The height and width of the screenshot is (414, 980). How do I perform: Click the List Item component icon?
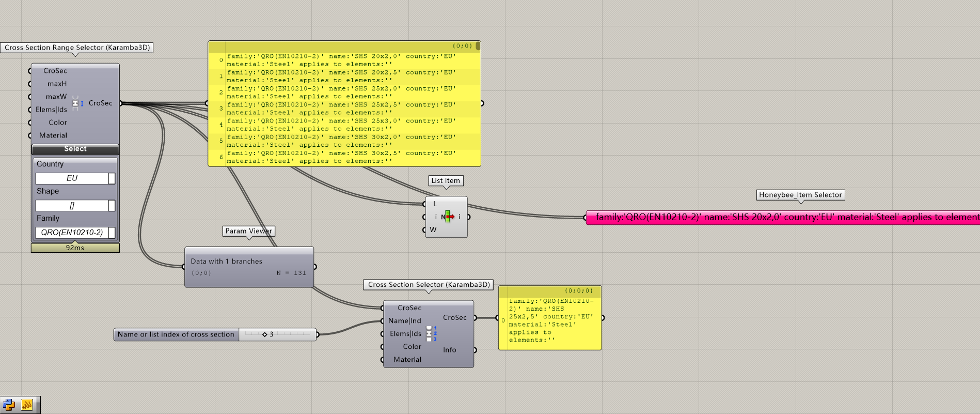[447, 217]
